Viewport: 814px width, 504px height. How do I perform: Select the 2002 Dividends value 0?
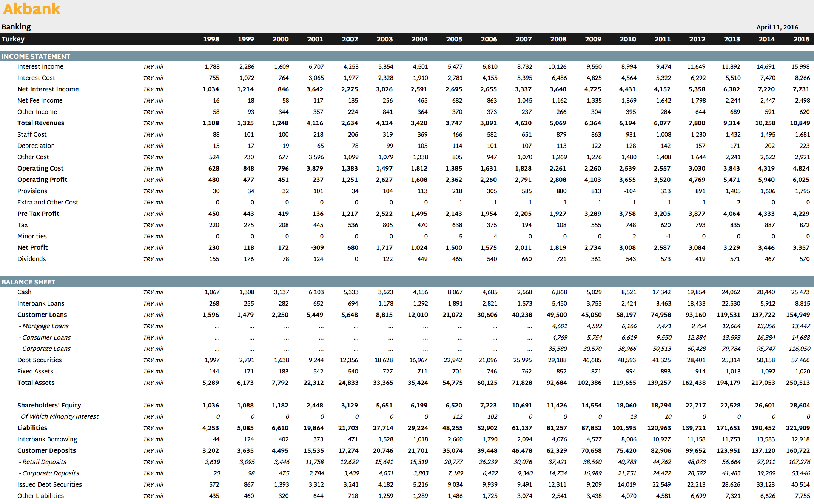(356, 259)
